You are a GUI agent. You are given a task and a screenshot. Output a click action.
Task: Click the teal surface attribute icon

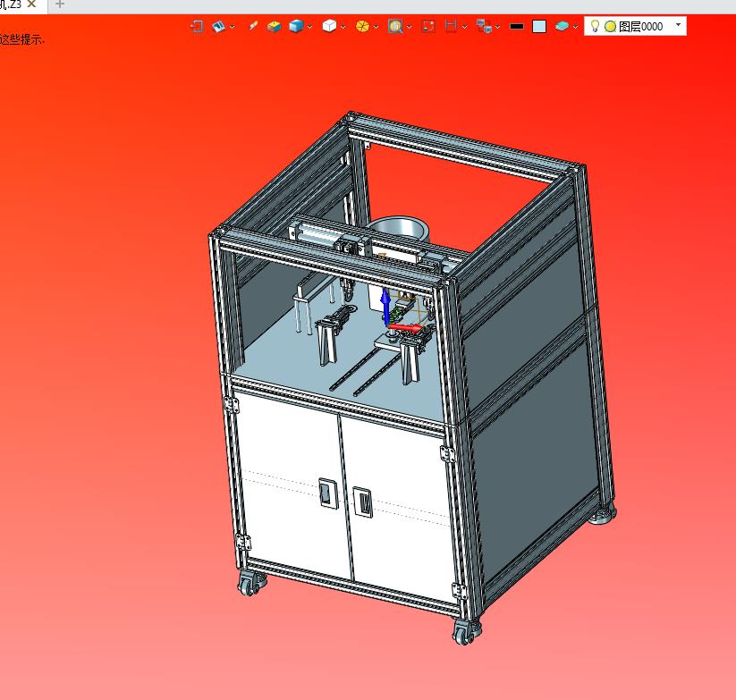click(x=562, y=26)
